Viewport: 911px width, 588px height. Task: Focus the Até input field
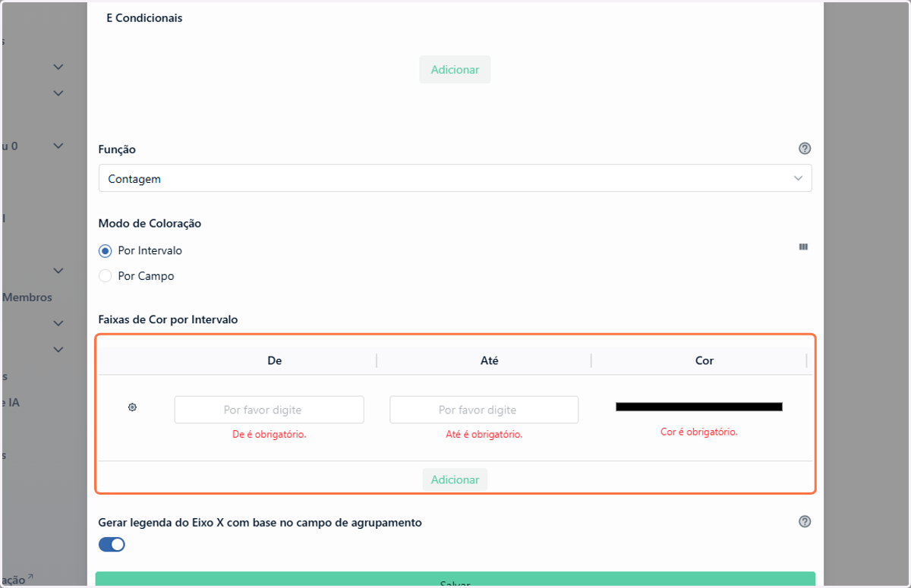[484, 410]
